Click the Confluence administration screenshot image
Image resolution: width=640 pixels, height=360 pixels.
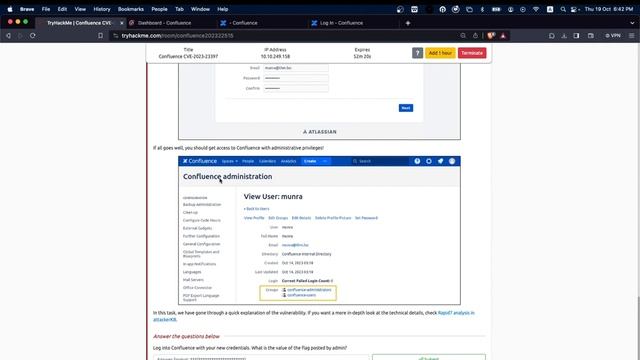pyautogui.click(x=319, y=230)
